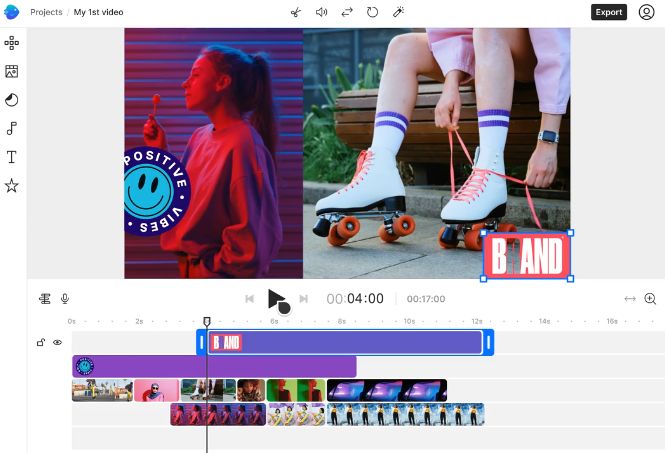Open the media image library icon
This screenshot has width=665, height=453.
tap(11, 71)
